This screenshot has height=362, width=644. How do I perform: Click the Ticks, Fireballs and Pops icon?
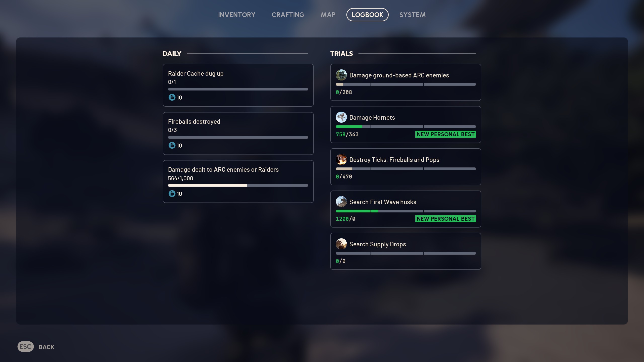pyautogui.click(x=341, y=159)
